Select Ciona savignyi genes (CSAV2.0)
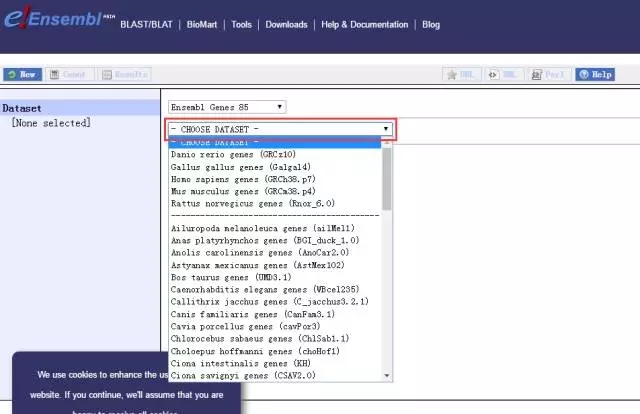The image size is (640, 414). point(274,375)
